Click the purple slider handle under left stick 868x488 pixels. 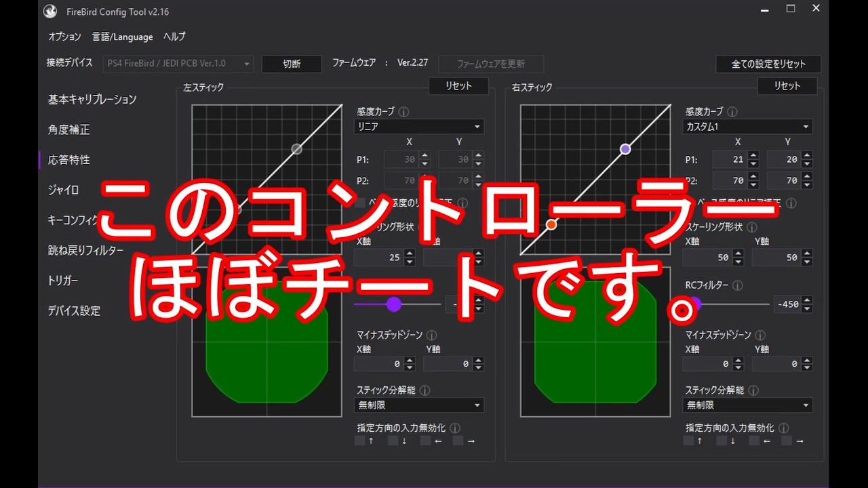pos(394,304)
